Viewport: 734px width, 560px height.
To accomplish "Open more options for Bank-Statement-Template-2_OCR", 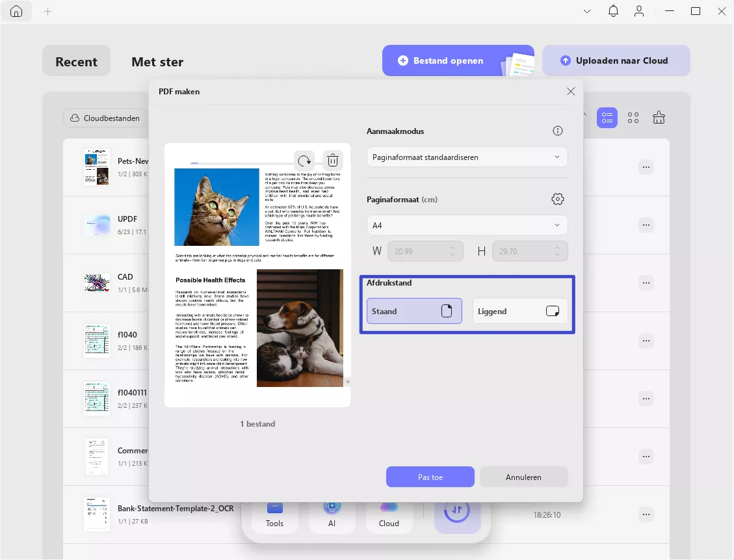I will click(646, 514).
